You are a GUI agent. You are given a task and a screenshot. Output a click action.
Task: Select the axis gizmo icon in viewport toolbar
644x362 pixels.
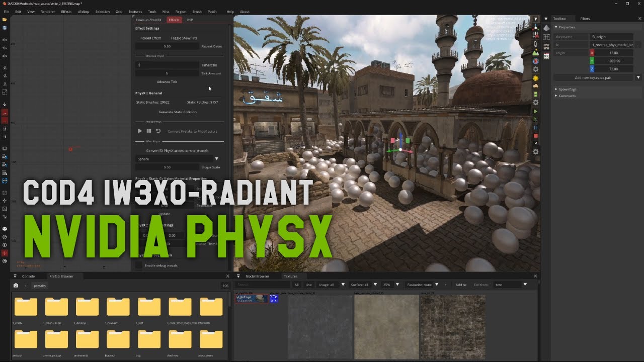(x=535, y=27)
